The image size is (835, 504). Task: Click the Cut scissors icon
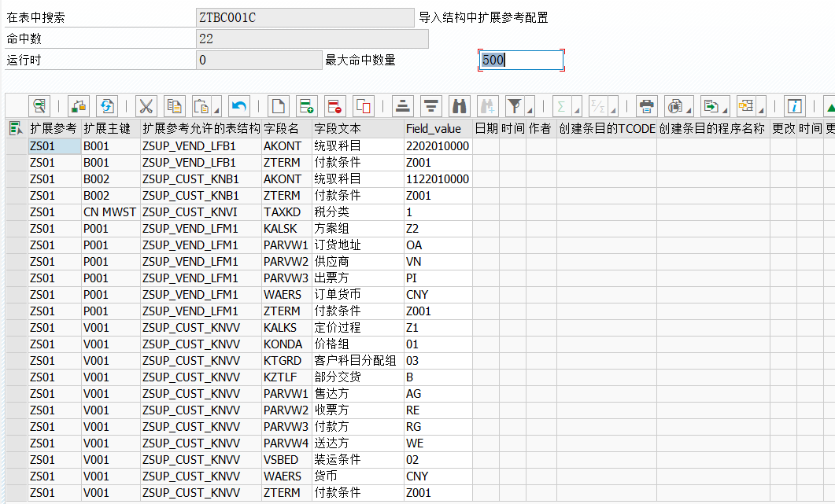[x=146, y=106]
